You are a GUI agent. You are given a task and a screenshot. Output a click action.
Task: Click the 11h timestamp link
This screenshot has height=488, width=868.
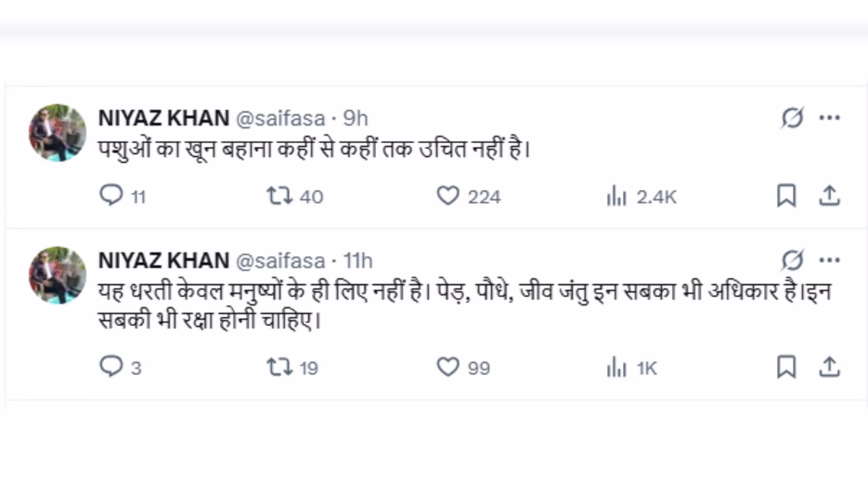click(358, 260)
